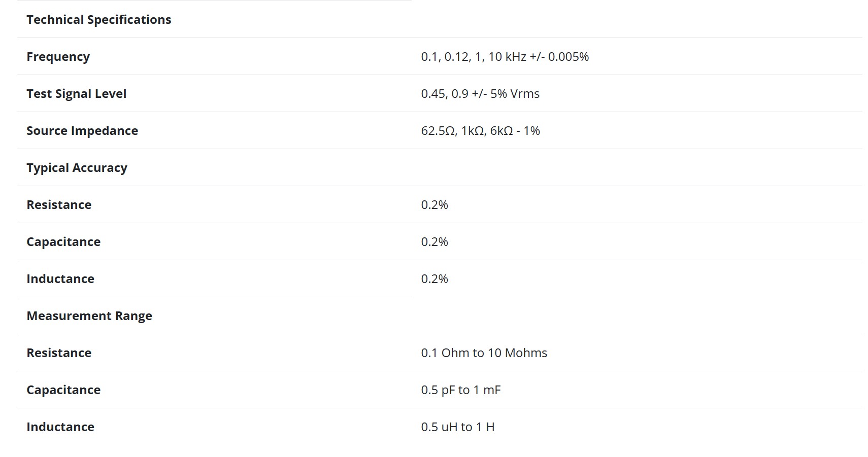Click the Measurement Range section heading
The width and height of the screenshot is (868, 457).
[x=89, y=316]
